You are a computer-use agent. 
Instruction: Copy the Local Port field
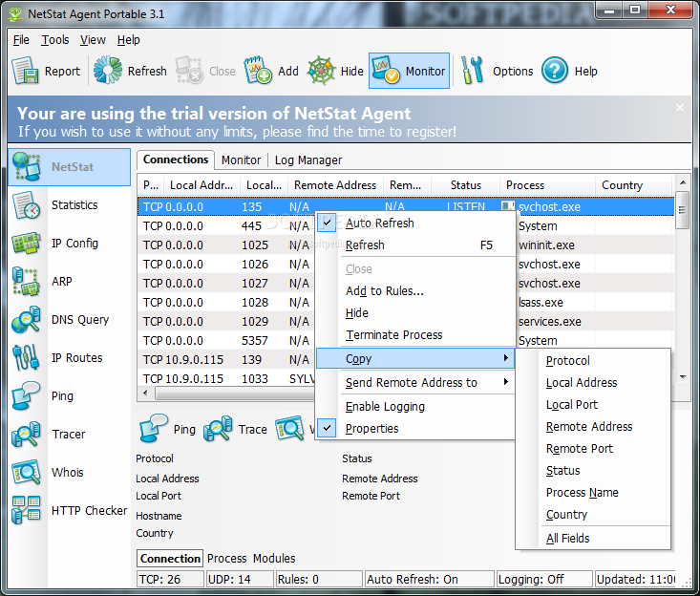pos(593,404)
